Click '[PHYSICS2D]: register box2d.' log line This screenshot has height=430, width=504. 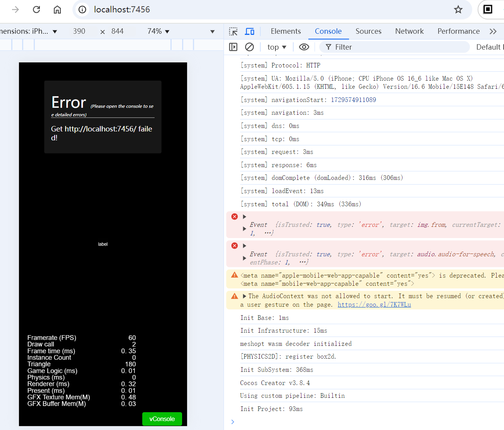[288, 357]
